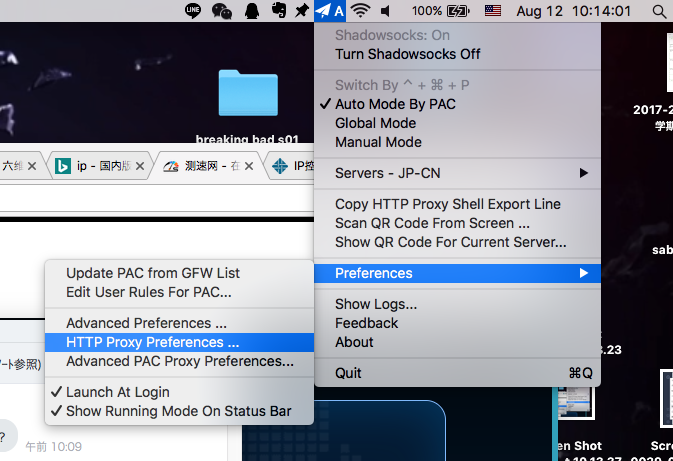Open the US flag input source menu

[493, 11]
